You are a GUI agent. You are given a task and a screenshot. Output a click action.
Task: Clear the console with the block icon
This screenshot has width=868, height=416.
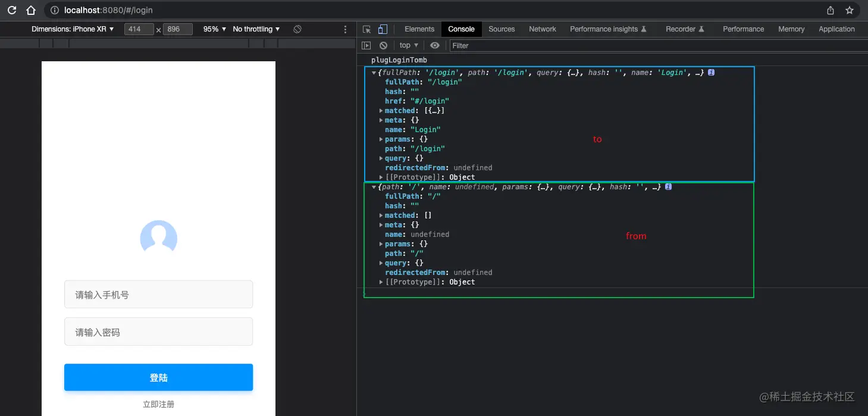[x=383, y=45]
